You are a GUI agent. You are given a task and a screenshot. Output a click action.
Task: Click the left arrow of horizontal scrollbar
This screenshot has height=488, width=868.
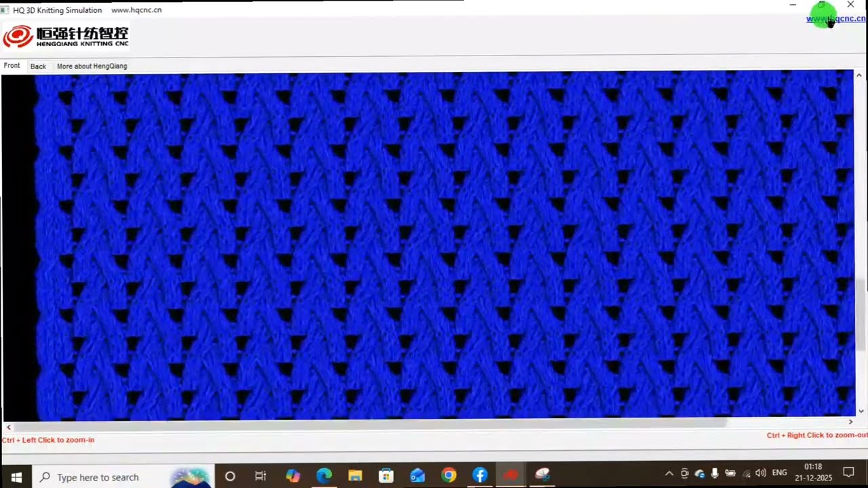point(8,427)
